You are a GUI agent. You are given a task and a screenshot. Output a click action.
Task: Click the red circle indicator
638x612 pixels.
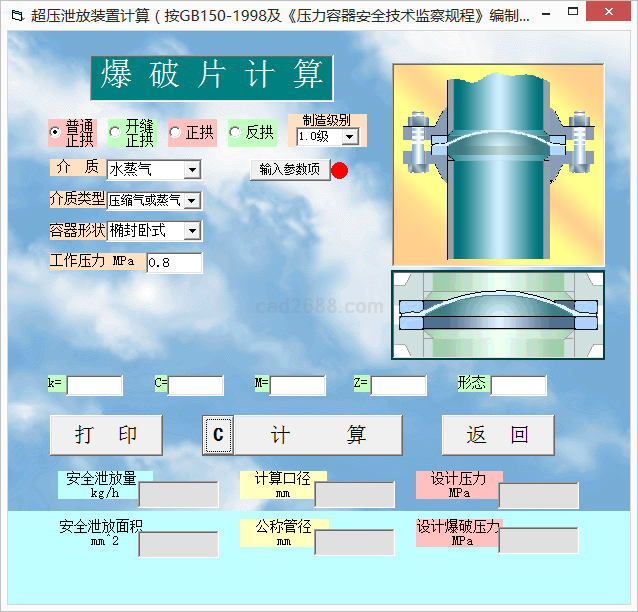[339, 170]
